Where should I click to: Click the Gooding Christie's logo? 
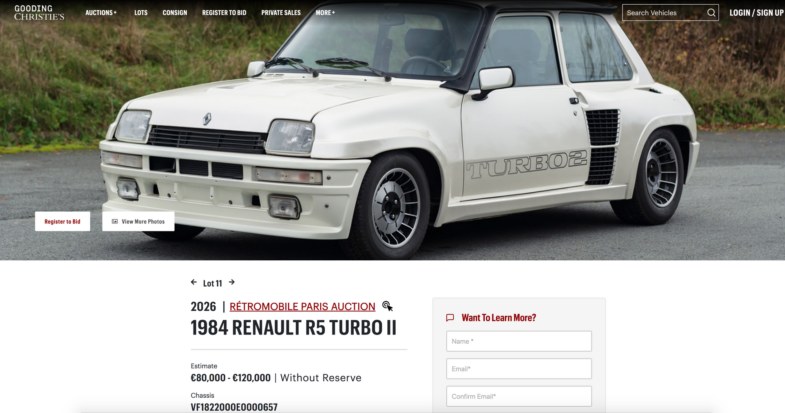point(39,13)
